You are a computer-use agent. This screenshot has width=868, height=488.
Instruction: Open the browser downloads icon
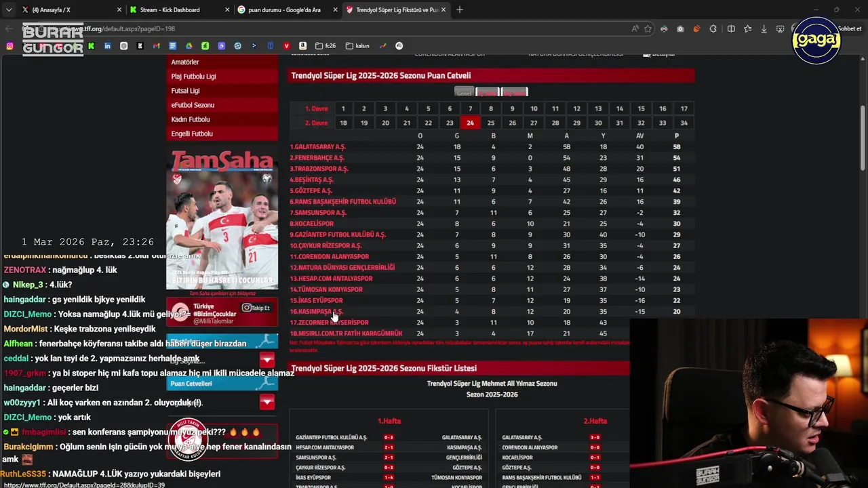tap(764, 28)
